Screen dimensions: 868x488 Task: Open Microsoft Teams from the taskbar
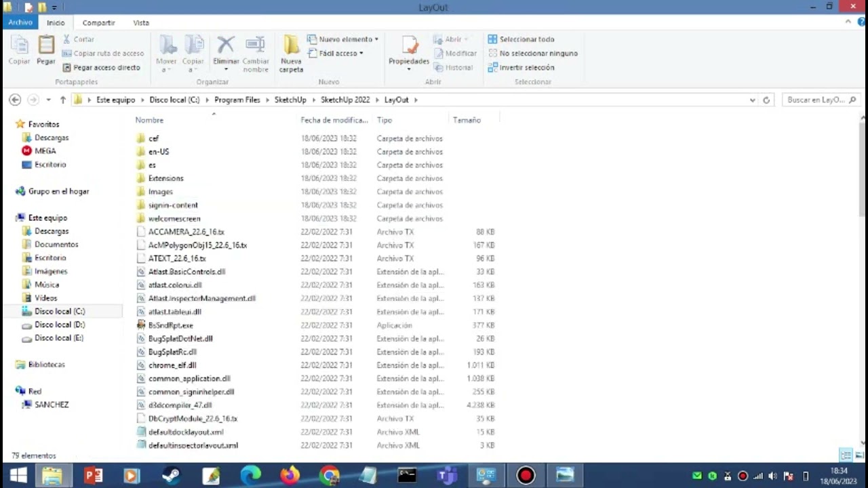click(x=447, y=475)
